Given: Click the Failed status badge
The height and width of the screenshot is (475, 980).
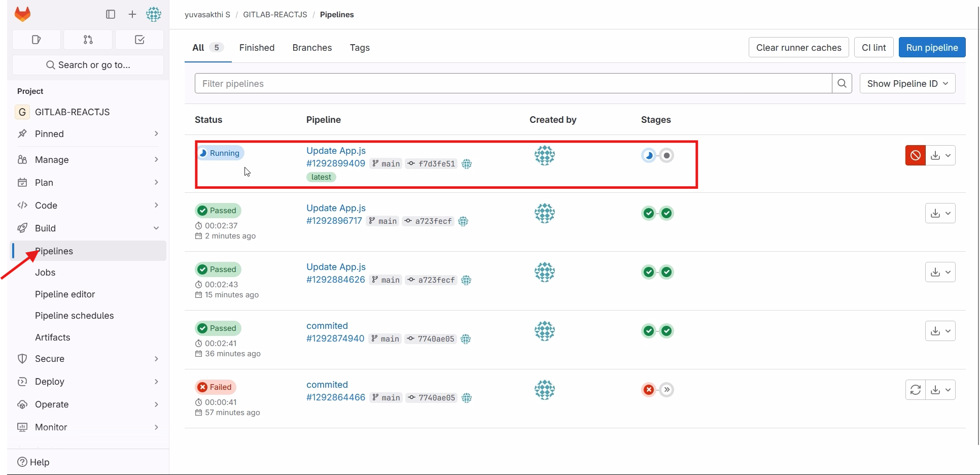Looking at the screenshot, I should click(x=216, y=387).
